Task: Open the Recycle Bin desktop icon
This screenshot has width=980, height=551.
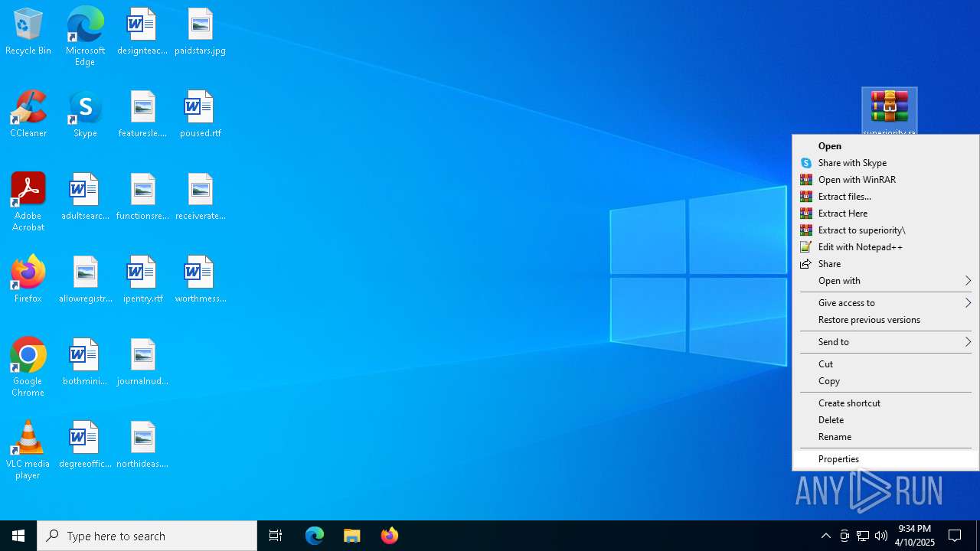Action: click(28, 32)
